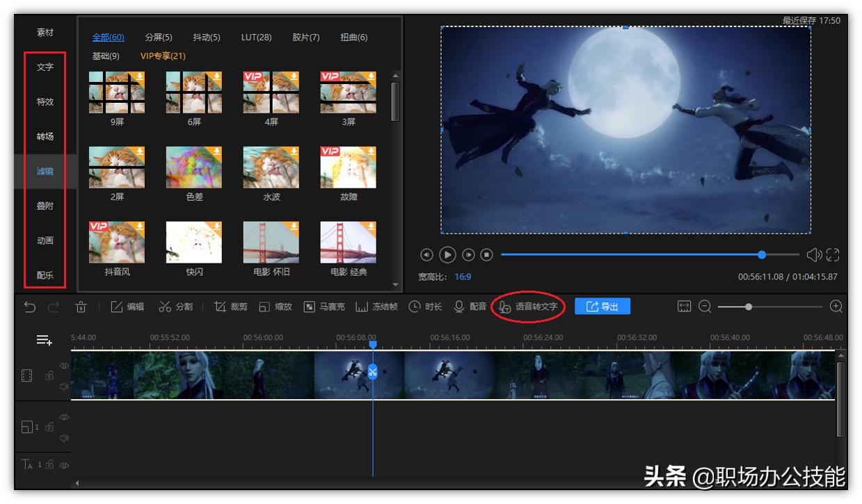Image resolution: width=862 pixels, height=504 pixels.
Task: Lock the subtitle track with the padlock icon
Action: click(x=51, y=464)
